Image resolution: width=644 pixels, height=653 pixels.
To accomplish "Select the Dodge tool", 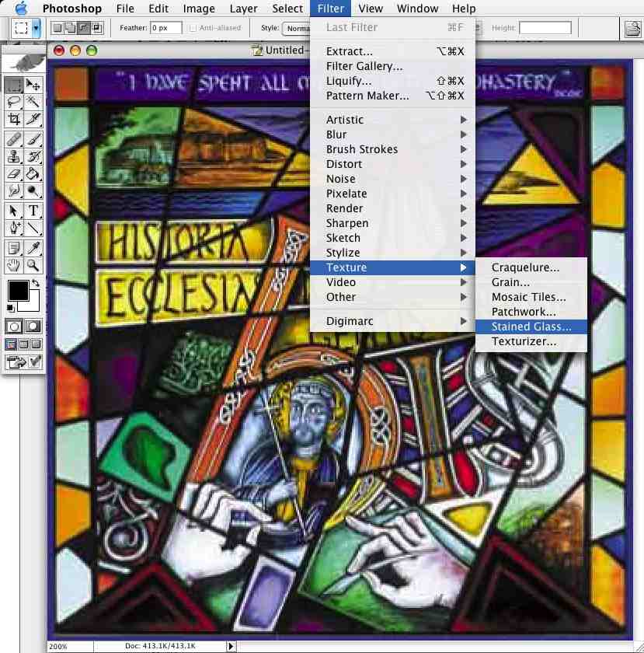I will (33, 190).
